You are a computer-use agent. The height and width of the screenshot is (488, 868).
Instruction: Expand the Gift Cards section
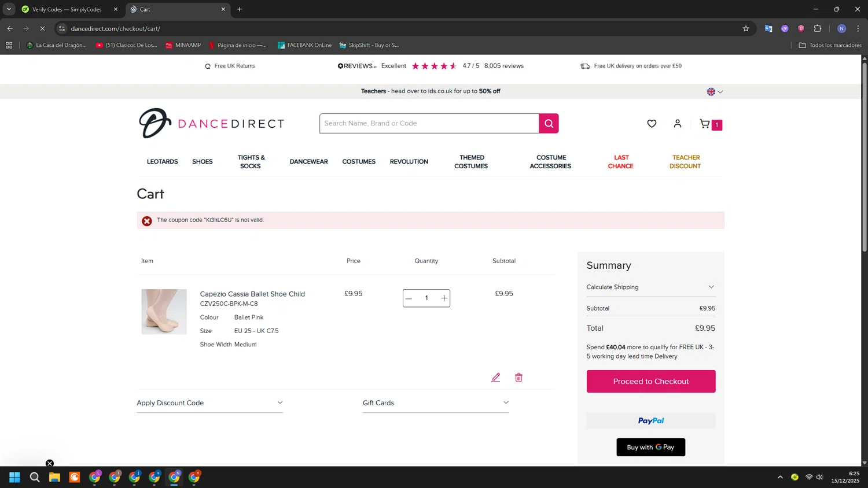pyautogui.click(x=436, y=403)
